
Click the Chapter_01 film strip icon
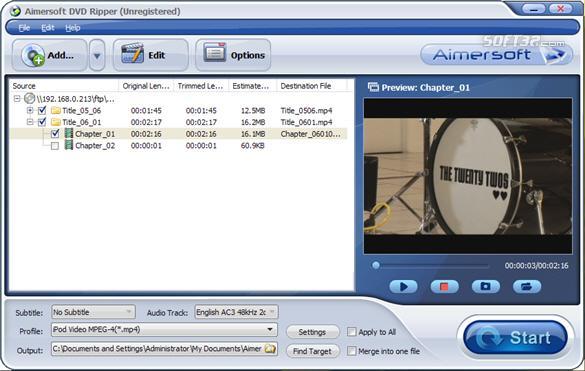point(68,134)
